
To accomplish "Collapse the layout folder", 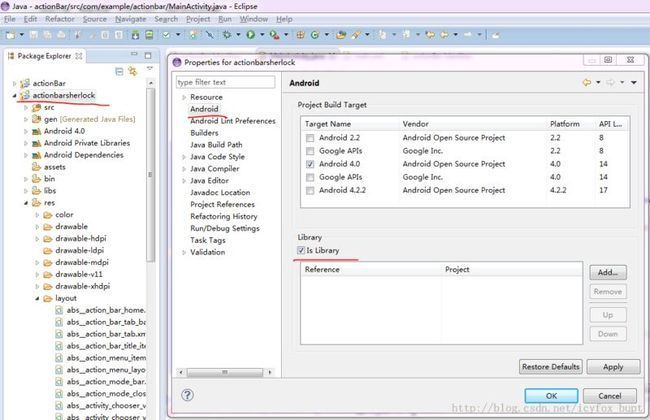I will (x=37, y=299).
